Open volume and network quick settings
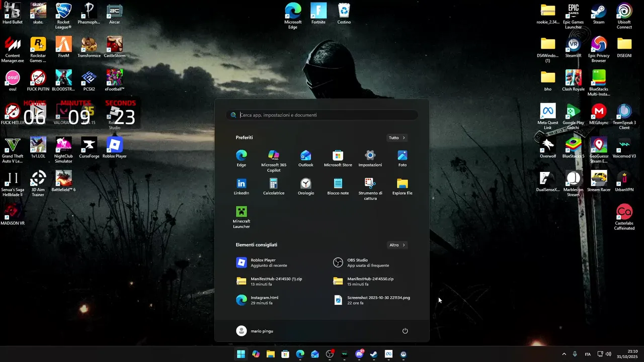 coord(604,354)
